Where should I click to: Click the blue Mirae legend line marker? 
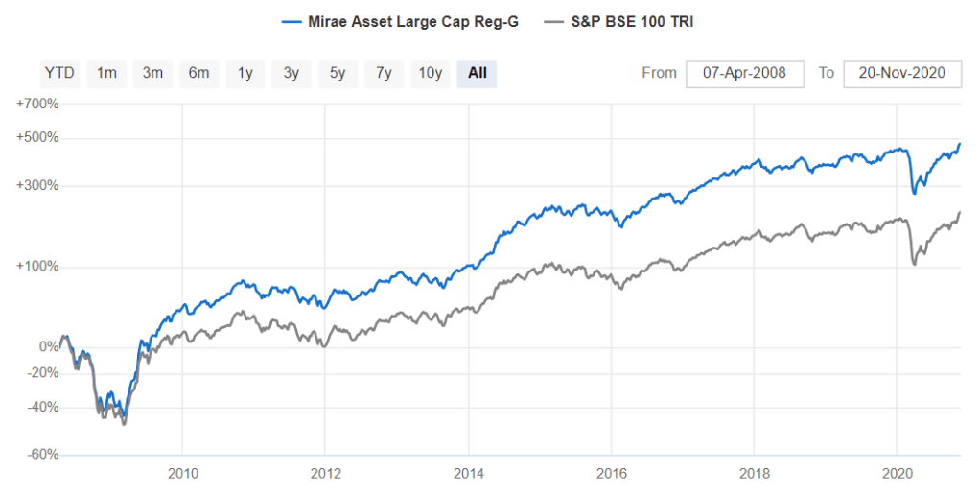(293, 21)
